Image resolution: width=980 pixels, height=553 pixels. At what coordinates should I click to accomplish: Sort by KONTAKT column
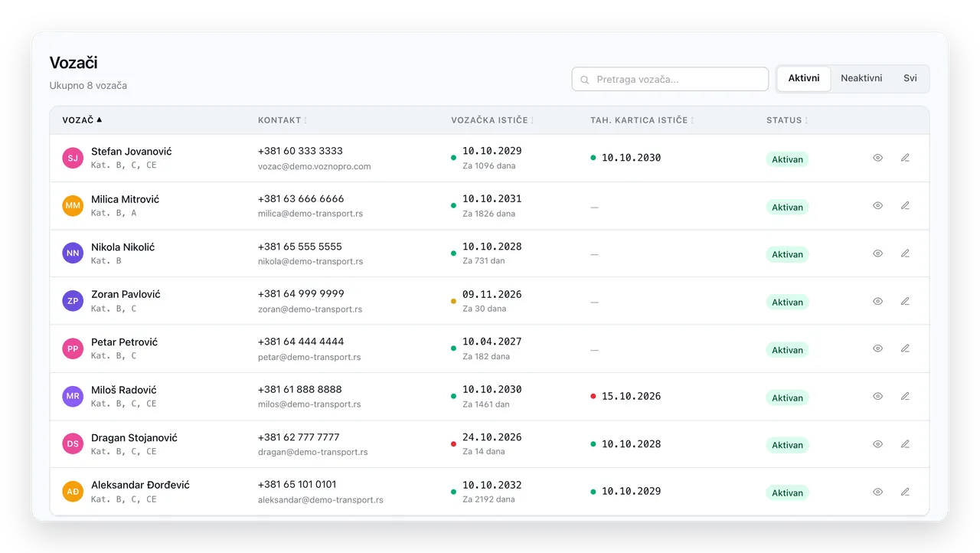(282, 120)
